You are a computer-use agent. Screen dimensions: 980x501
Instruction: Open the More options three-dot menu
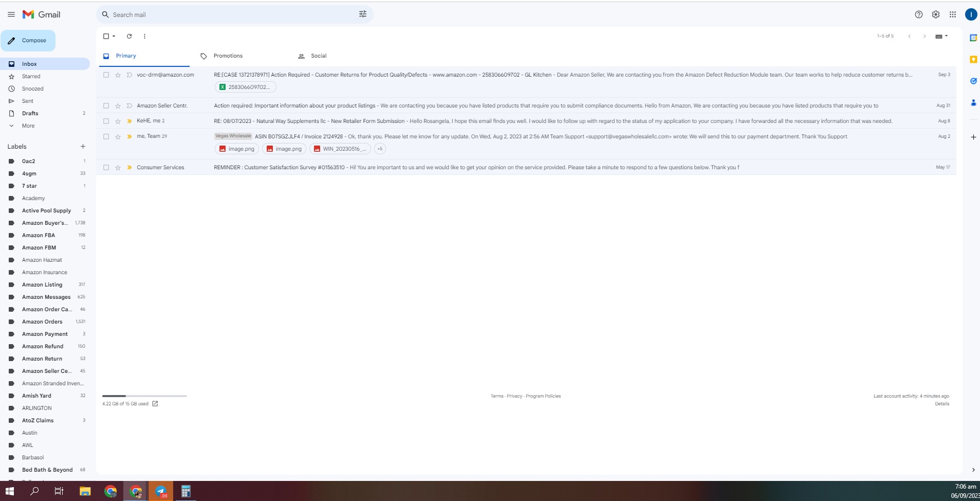click(x=144, y=36)
